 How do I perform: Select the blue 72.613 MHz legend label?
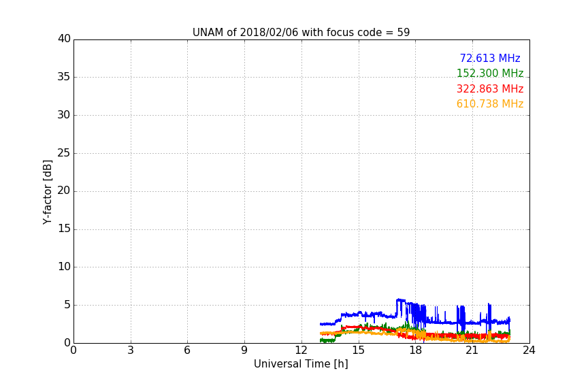point(490,58)
